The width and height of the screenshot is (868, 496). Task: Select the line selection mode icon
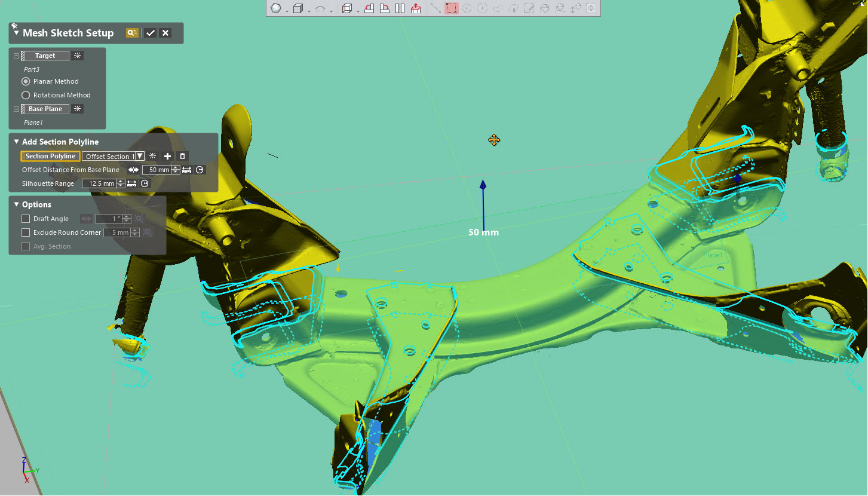435,8
